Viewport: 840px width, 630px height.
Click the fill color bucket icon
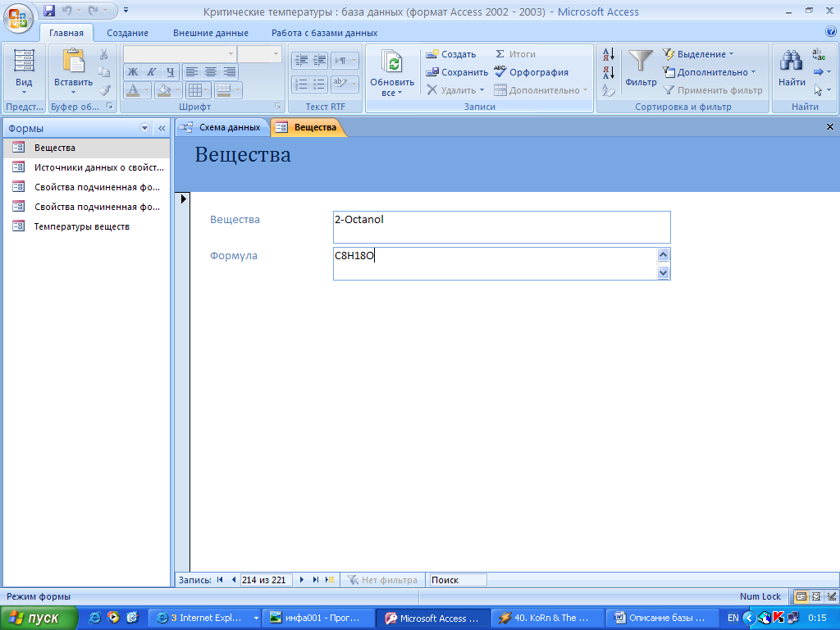point(164,90)
